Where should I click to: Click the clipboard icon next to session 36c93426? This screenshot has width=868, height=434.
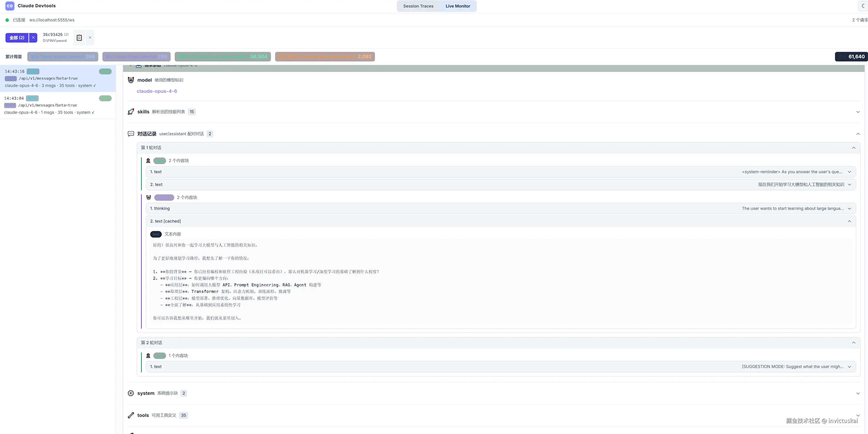[x=79, y=38]
